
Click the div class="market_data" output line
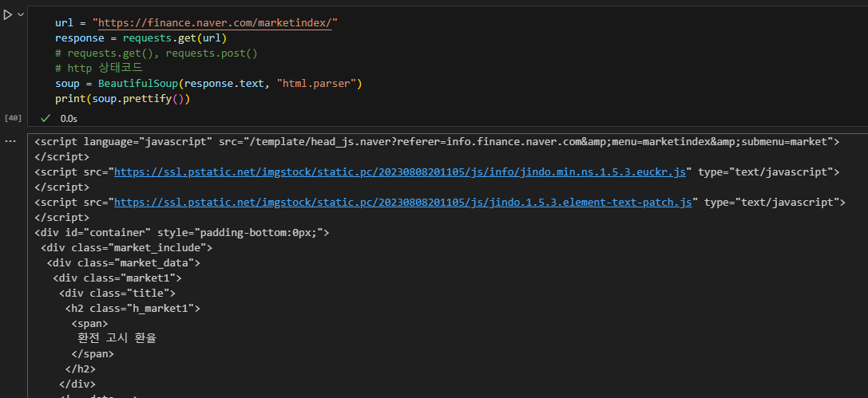(x=124, y=263)
